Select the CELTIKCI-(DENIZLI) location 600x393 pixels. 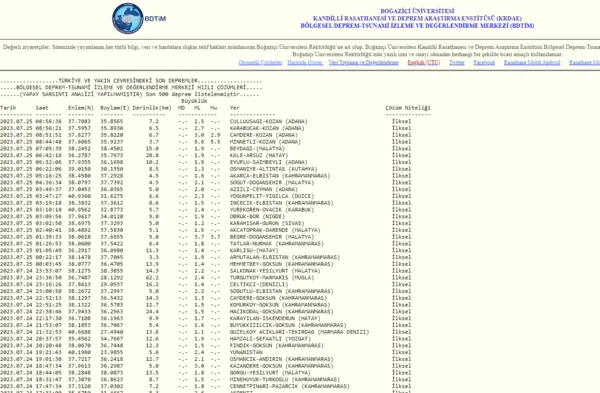click(259, 285)
